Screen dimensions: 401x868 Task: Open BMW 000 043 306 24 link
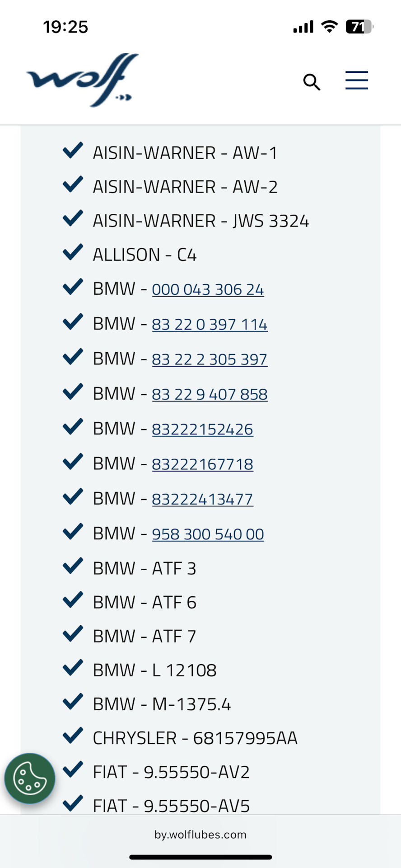click(x=208, y=289)
